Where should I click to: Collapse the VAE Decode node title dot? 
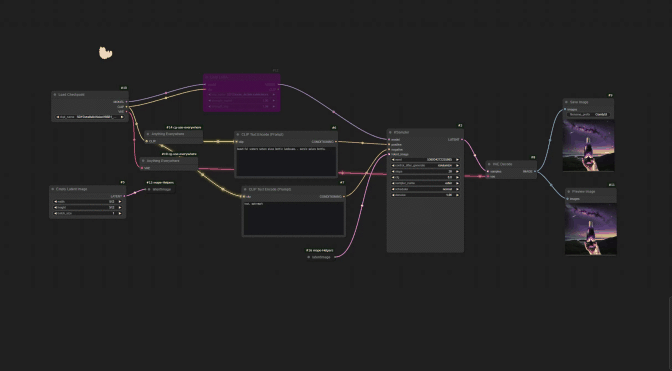click(489, 164)
